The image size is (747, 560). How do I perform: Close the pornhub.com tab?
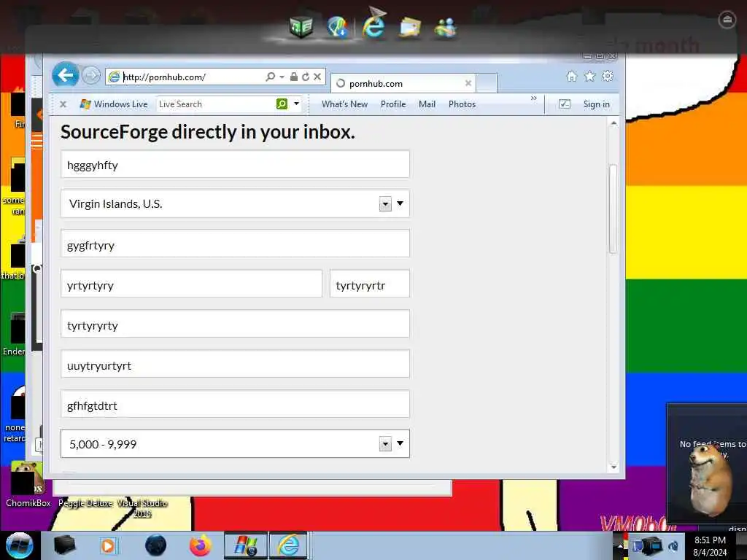(x=468, y=83)
